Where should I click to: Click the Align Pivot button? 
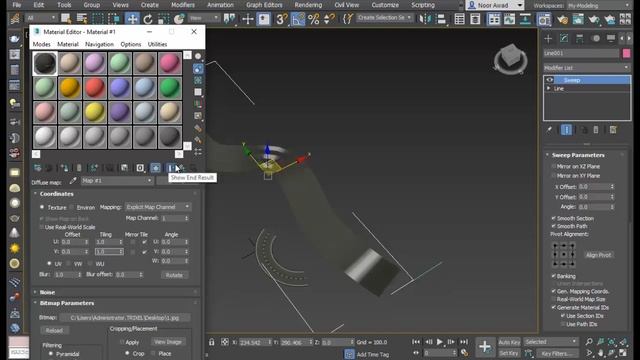pos(598,255)
